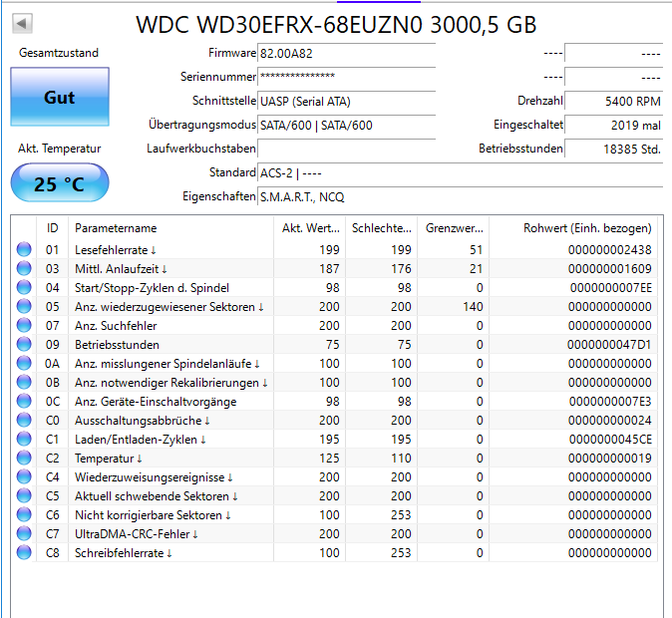This screenshot has height=618, width=672.
Task: Click the Standard field ACS-2
Action: (460, 173)
